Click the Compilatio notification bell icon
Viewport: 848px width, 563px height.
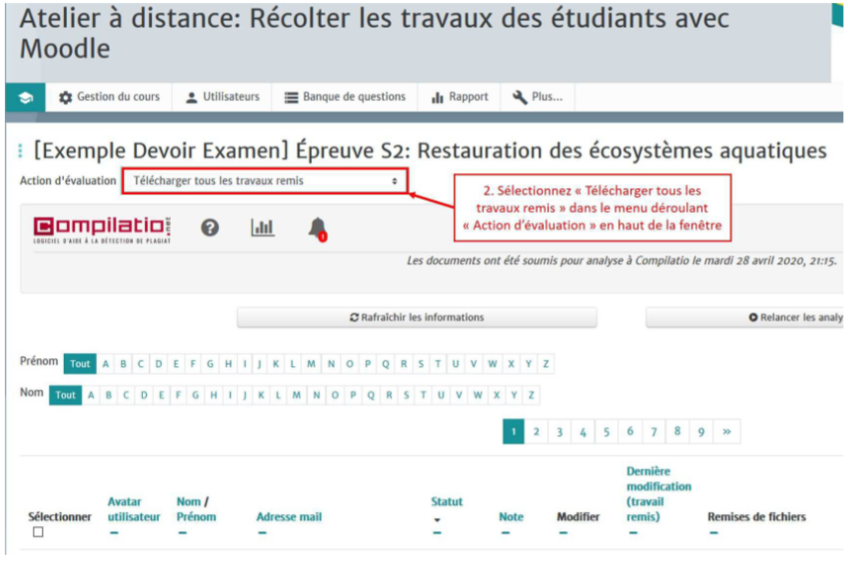coord(317,229)
